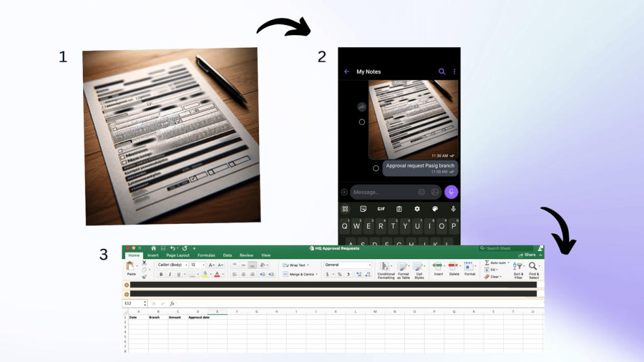Increase decimal places
644x362 pixels.
point(359,274)
